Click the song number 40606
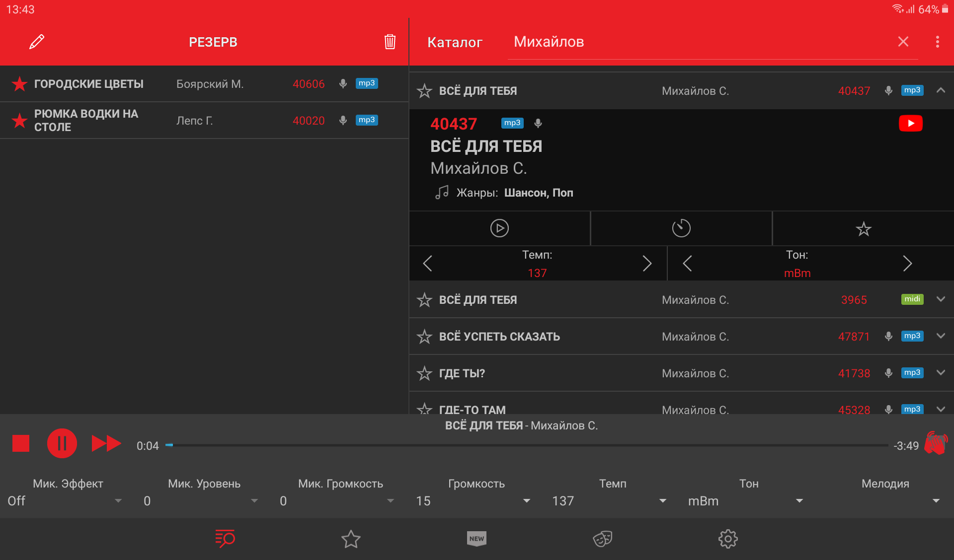This screenshot has width=954, height=560. click(309, 84)
